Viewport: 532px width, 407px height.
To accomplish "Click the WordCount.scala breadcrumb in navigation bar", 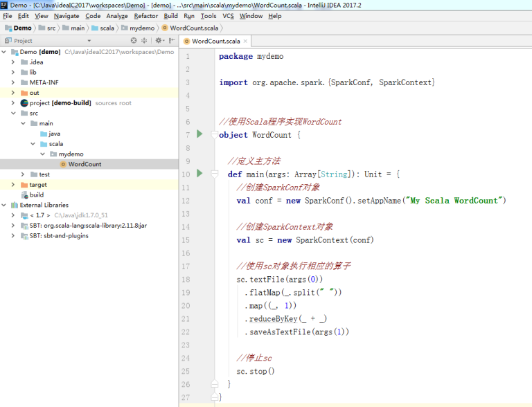I will 190,28.
